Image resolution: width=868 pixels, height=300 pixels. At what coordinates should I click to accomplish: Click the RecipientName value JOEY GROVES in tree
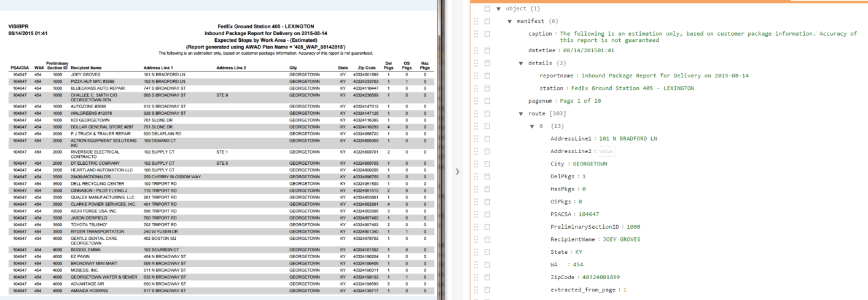[x=621, y=239]
